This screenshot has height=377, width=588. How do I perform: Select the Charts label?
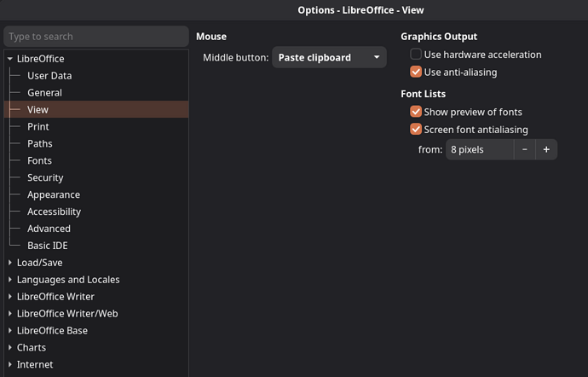point(32,348)
